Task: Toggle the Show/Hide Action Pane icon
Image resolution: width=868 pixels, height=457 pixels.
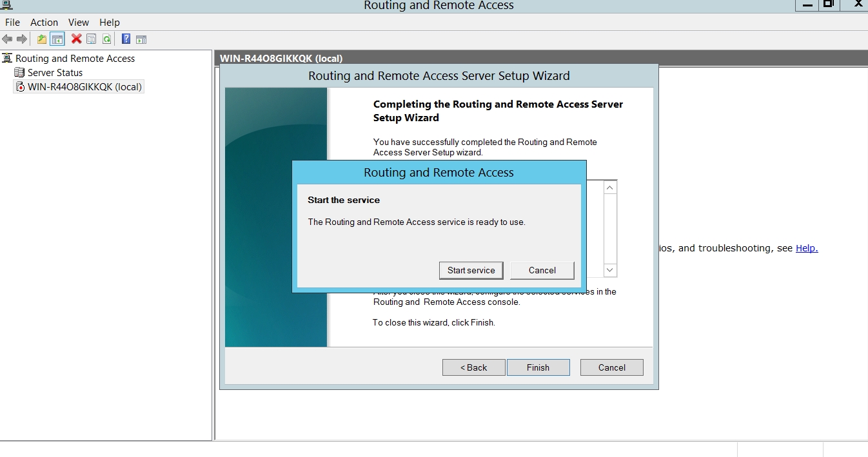Action: pyautogui.click(x=141, y=39)
